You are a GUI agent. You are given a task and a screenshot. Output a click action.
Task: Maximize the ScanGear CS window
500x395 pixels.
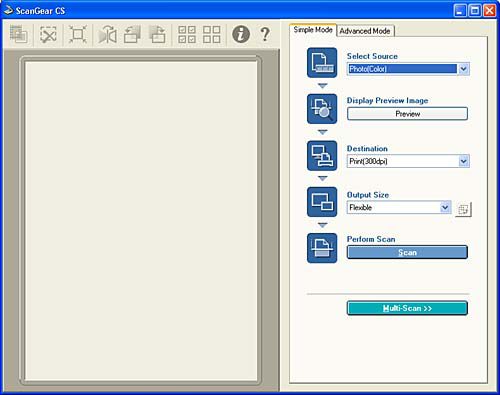point(475,11)
